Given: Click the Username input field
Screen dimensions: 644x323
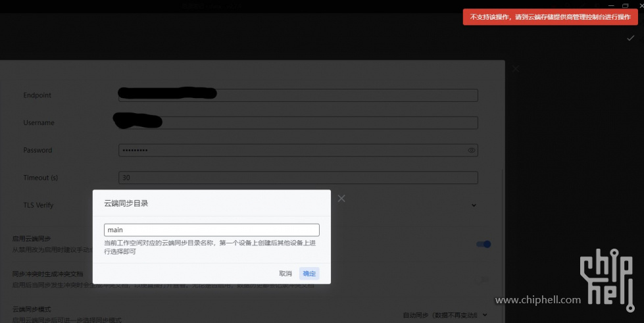Looking at the screenshot, I should (298, 122).
